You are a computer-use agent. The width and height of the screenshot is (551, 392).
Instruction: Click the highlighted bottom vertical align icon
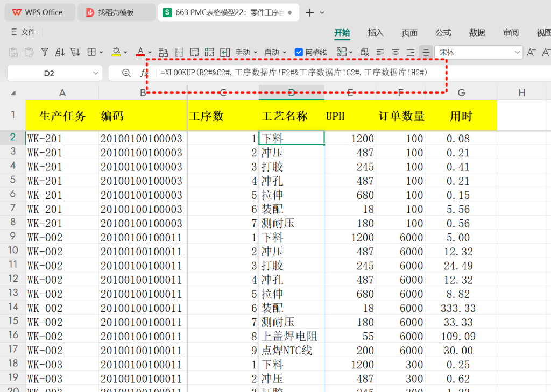pos(426,52)
